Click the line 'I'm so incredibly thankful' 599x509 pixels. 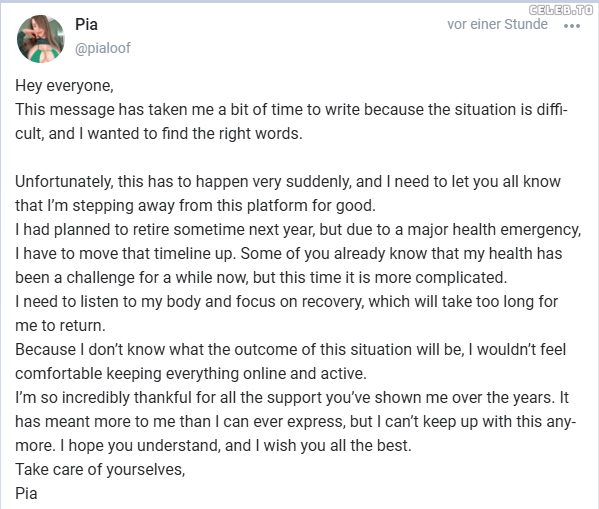pos(292,398)
